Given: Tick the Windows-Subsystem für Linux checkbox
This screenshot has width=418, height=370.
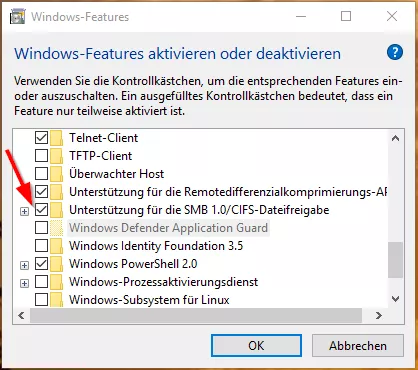Looking at the screenshot, I should (x=41, y=300).
